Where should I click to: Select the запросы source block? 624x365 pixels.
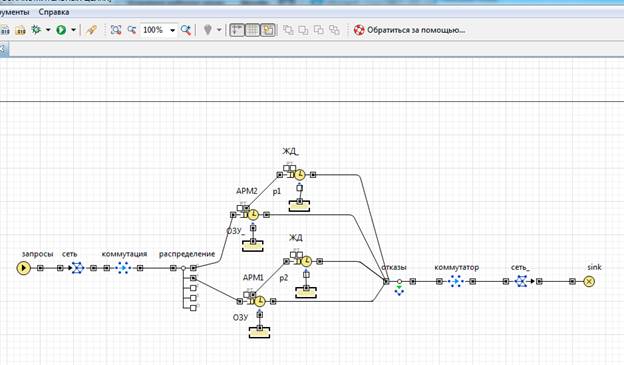23,268
